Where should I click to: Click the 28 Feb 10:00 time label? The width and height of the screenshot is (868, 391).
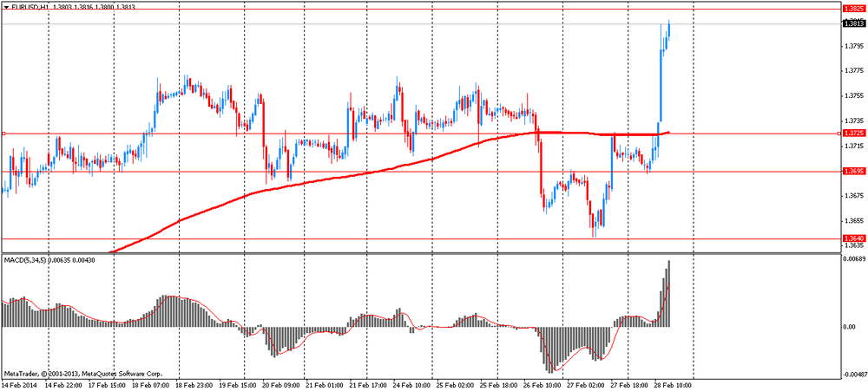(x=674, y=384)
